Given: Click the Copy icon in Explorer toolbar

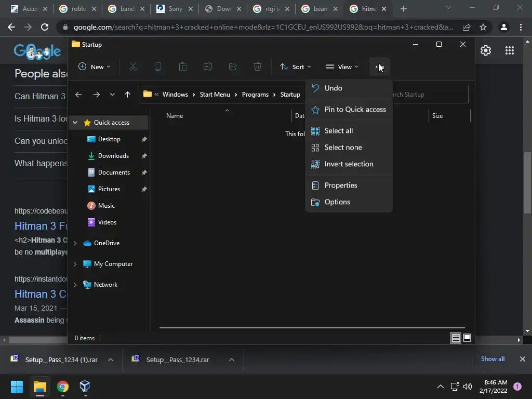Looking at the screenshot, I should 158,67.
